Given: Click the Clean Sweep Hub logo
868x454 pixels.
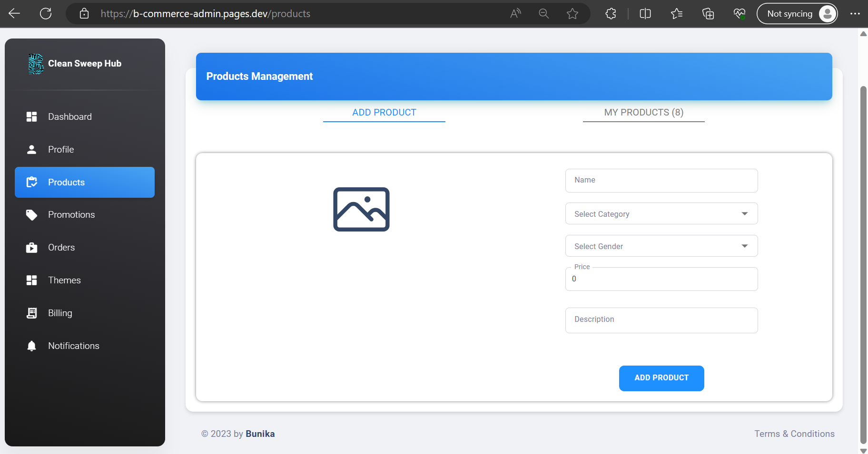Looking at the screenshot, I should pyautogui.click(x=36, y=64).
